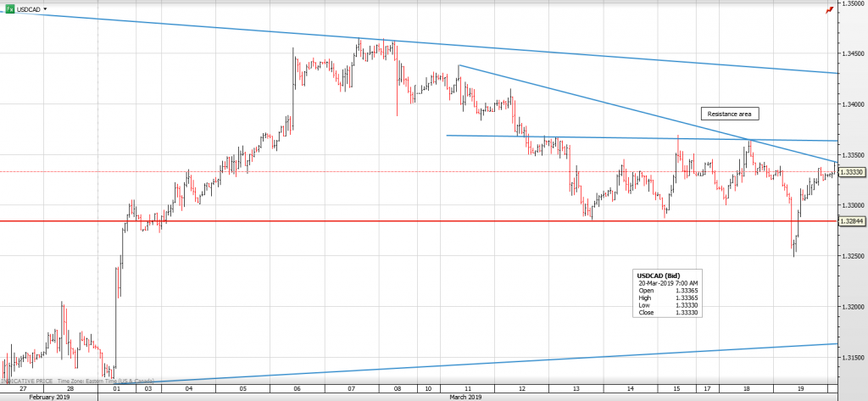The image size is (868, 401).
Task: Open the USDCAD symbol dropdown arrow
Action: point(45,8)
